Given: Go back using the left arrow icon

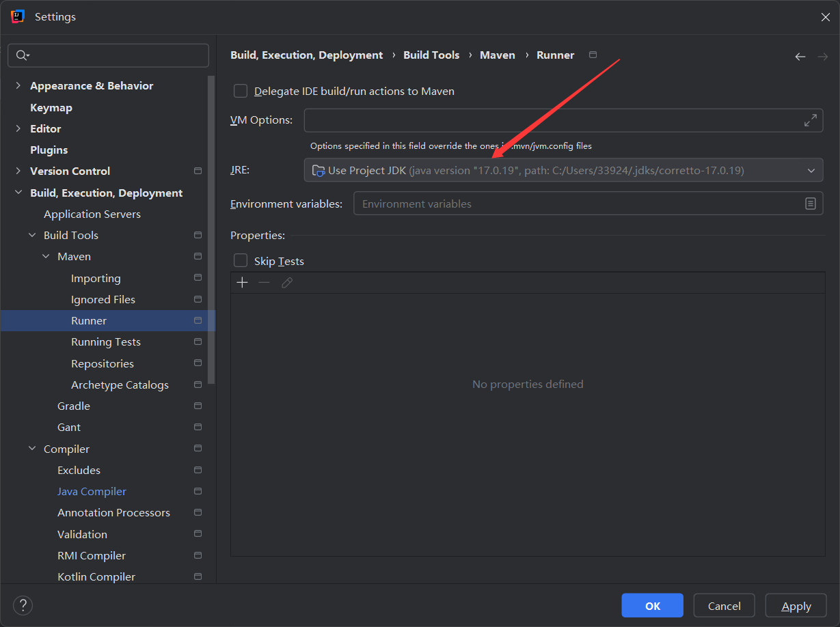Looking at the screenshot, I should [800, 56].
